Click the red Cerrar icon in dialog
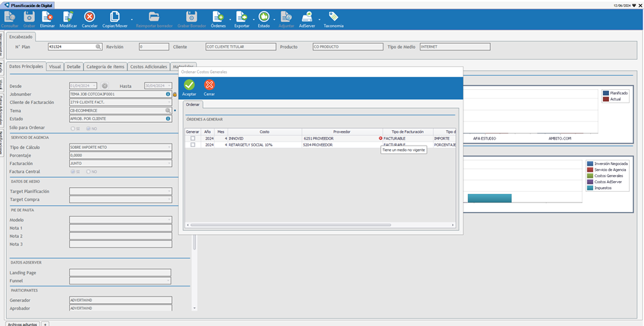 [210, 85]
